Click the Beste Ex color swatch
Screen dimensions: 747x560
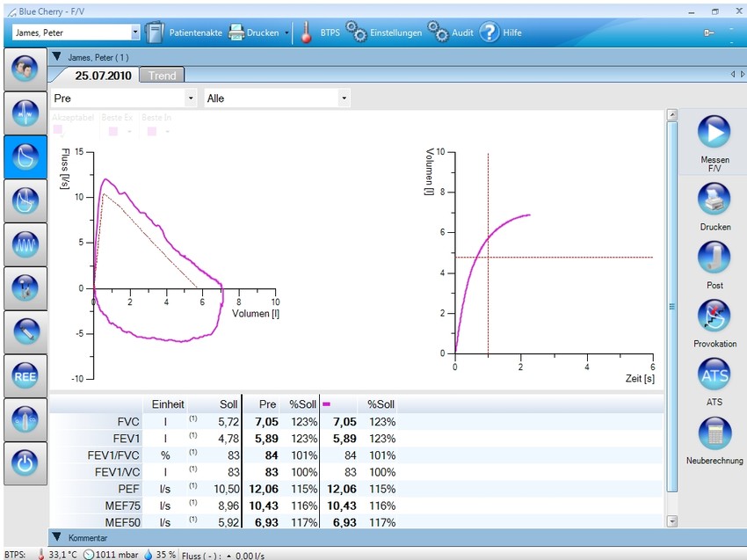coord(112,131)
